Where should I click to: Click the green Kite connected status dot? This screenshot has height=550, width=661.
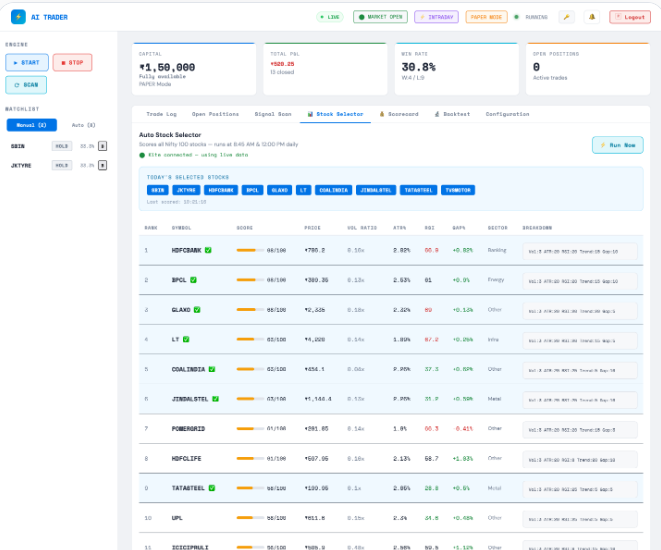(x=142, y=155)
